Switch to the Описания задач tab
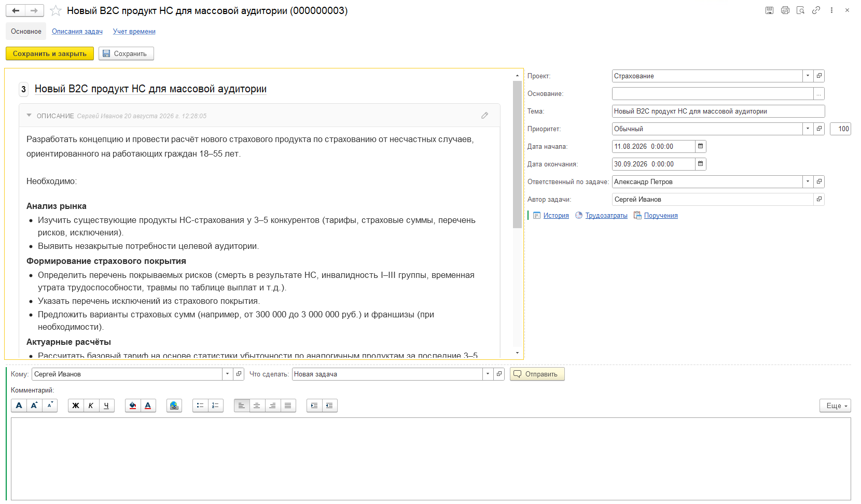Screen dimensions: 861x504 pyautogui.click(x=77, y=32)
